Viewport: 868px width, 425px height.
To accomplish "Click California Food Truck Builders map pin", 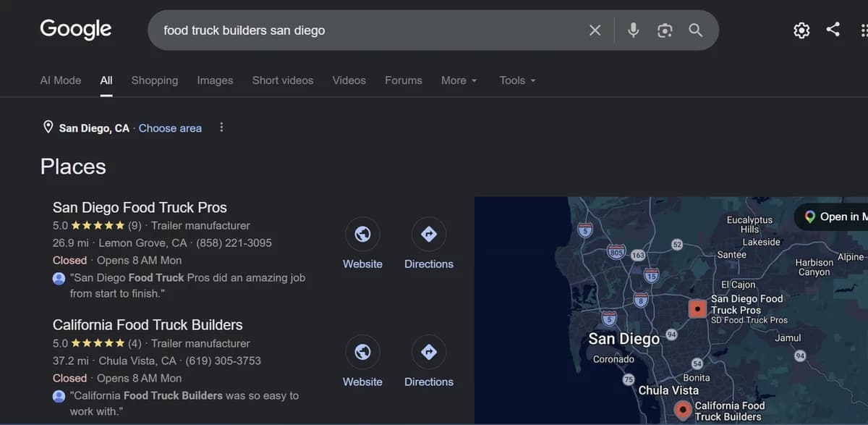I will (x=681, y=411).
